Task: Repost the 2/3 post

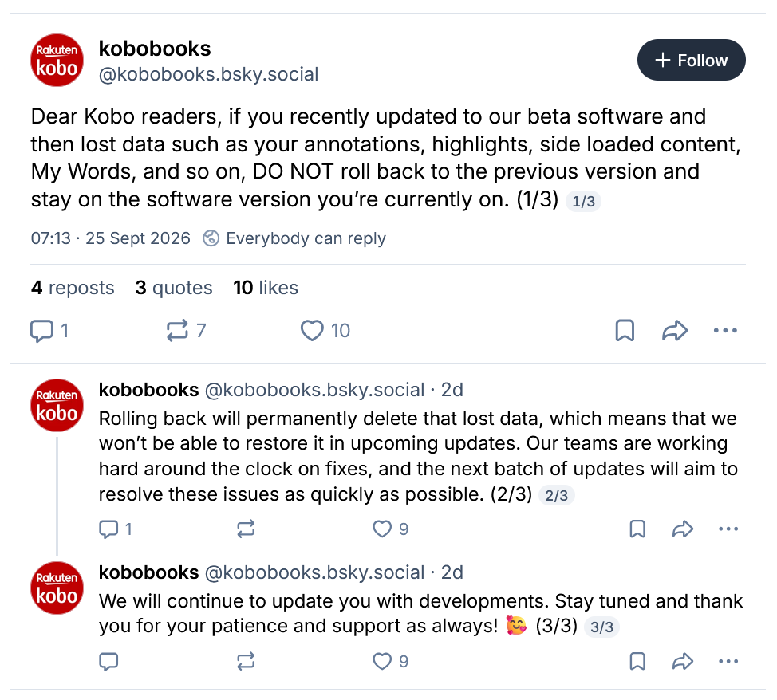Action: point(246,529)
